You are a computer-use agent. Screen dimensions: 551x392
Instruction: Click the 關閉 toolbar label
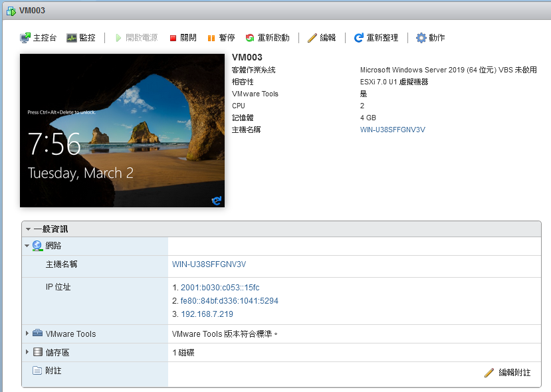tap(188, 38)
